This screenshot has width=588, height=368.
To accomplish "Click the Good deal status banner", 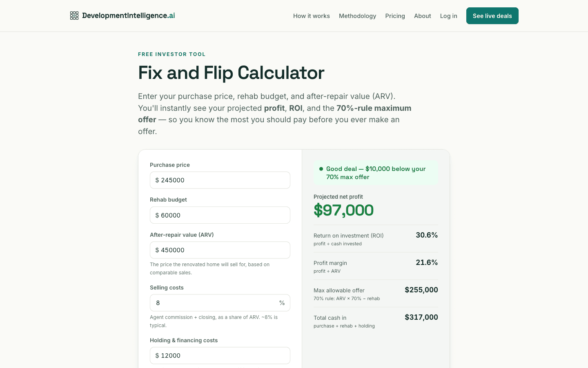I will coord(376,173).
